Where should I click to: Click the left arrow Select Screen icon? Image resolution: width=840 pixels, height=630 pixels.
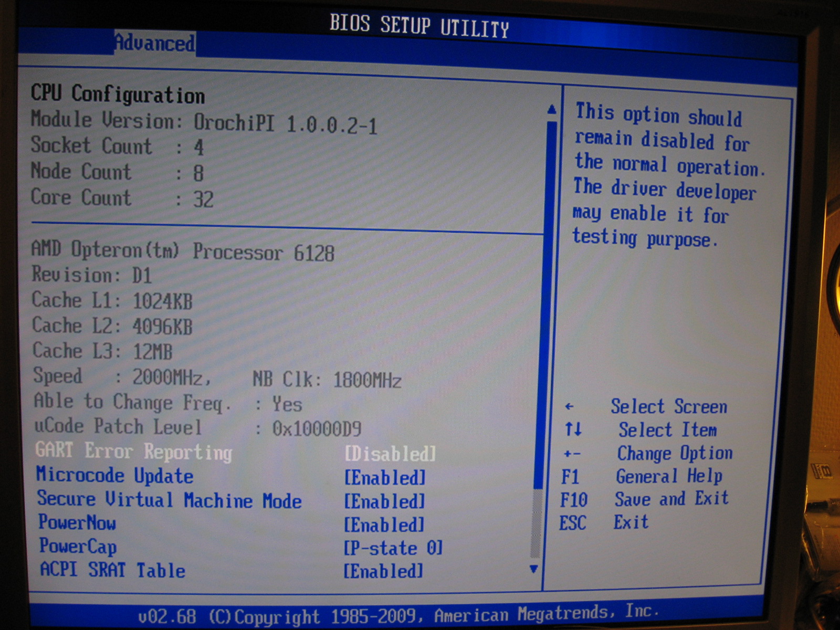pyautogui.click(x=569, y=406)
